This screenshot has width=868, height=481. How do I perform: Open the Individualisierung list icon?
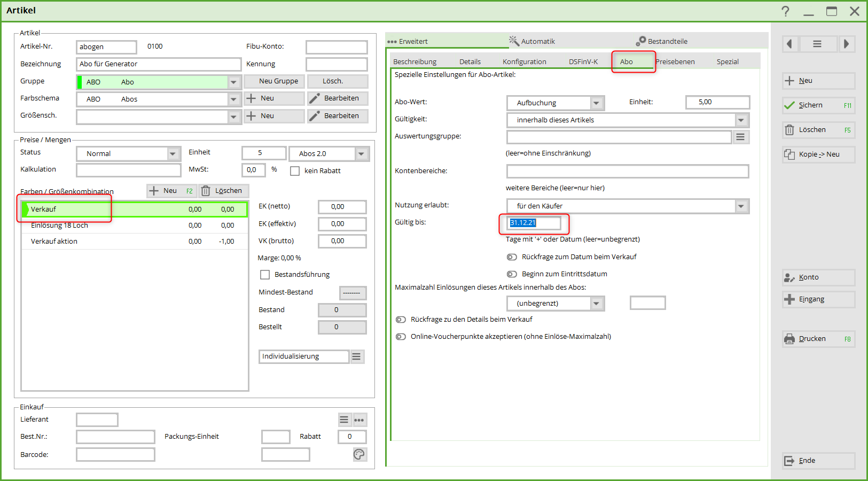click(357, 356)
